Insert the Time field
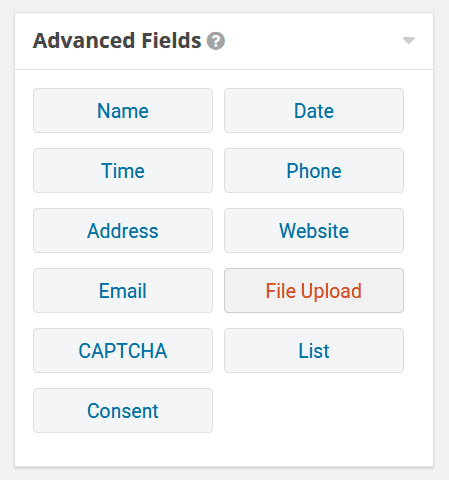The image size is (449, 480). point(123,171)
